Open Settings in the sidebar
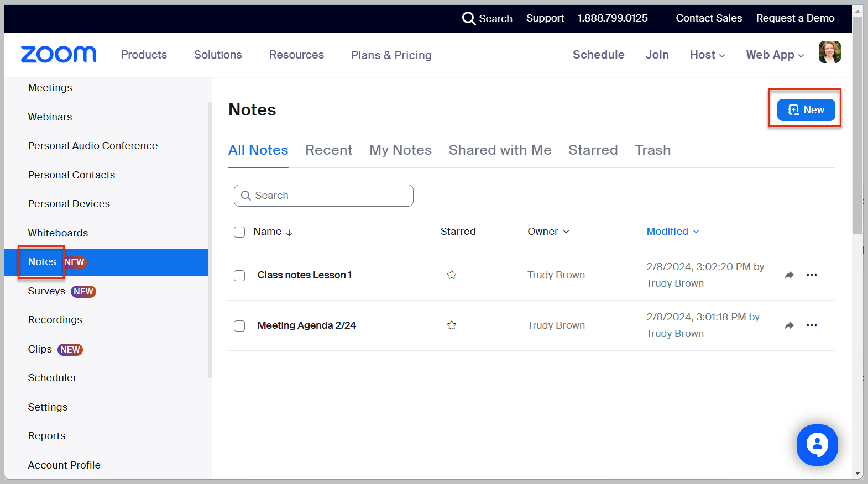Image resolution: width=868 pixels, height=484 pixels. 48,407
